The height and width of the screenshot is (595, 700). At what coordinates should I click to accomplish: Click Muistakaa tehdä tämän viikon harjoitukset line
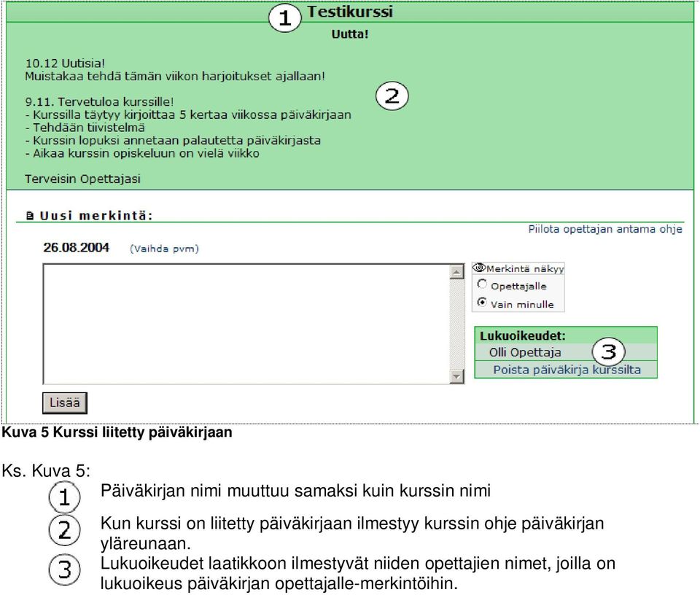coord(175,77)
